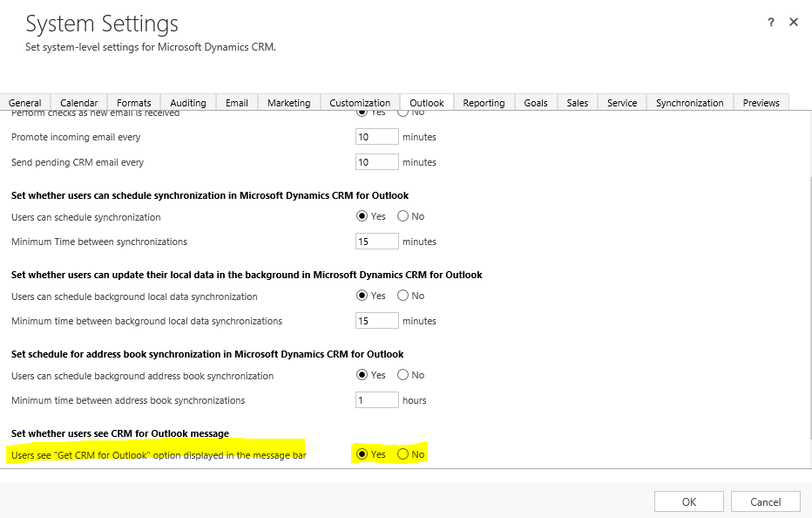Select the address book synchronization hours field
This screenshot has width=812, height=518.
coord(376,399)
